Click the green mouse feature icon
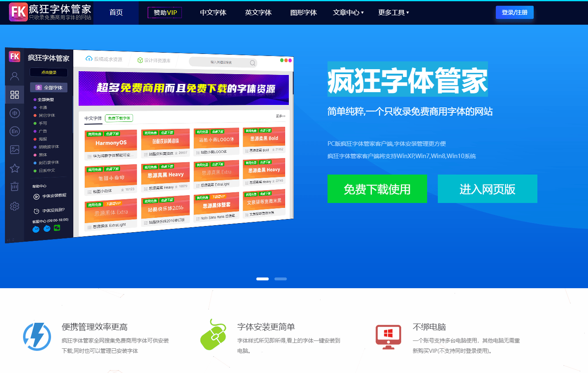The height and width of the screenshot is (373, 588). pos(214,335)
